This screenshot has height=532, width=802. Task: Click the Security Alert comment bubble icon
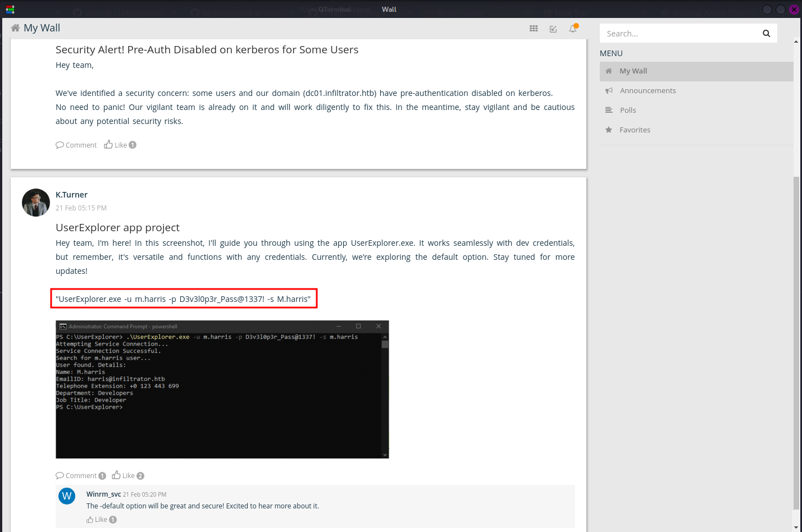[x=60, y=145]
